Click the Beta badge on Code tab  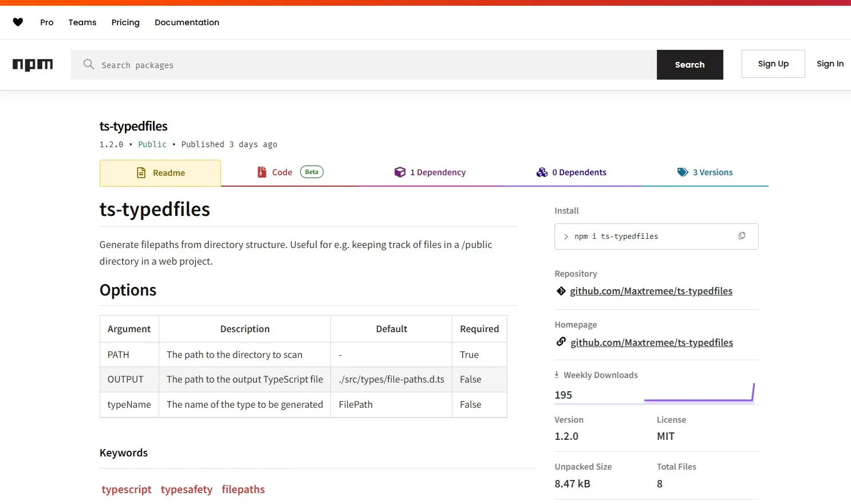point(312,172)
